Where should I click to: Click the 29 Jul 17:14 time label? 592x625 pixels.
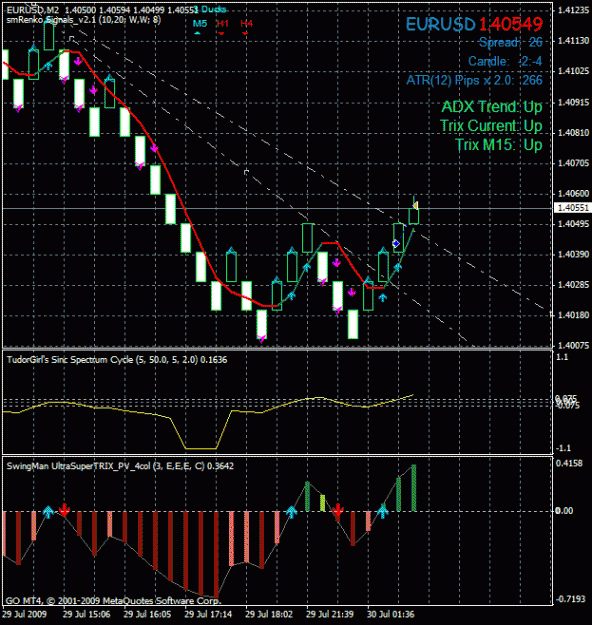(208, 614)
